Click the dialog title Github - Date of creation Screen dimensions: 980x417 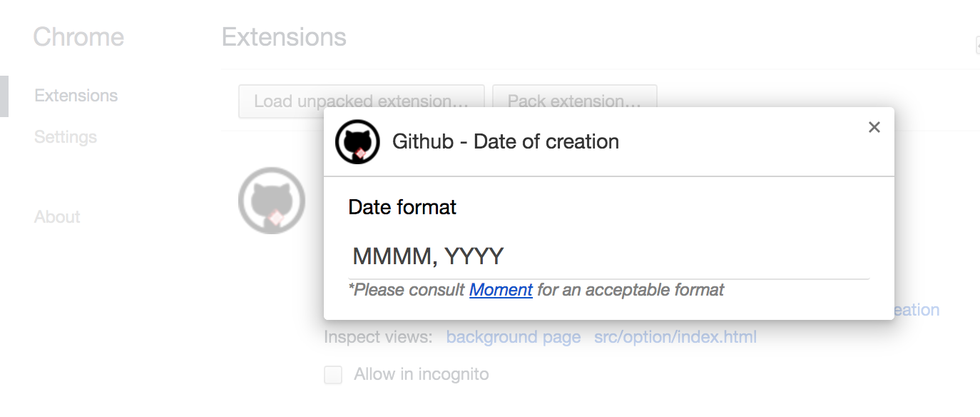506,141
